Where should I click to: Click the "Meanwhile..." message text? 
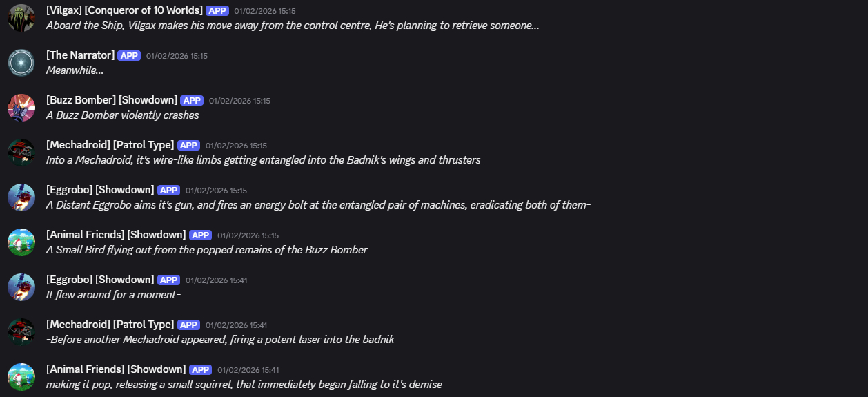click(75, 70)
